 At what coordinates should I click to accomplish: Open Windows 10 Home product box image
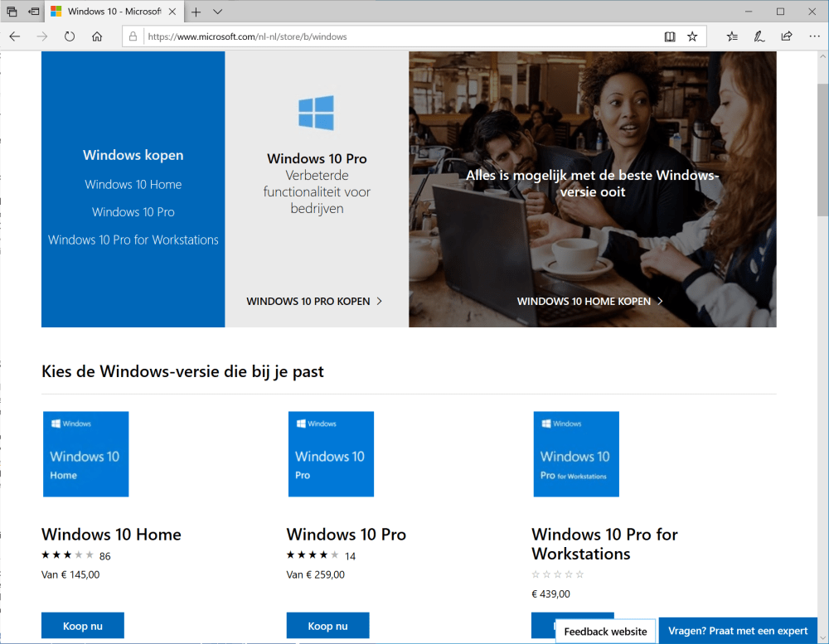(x=85, y=454)
